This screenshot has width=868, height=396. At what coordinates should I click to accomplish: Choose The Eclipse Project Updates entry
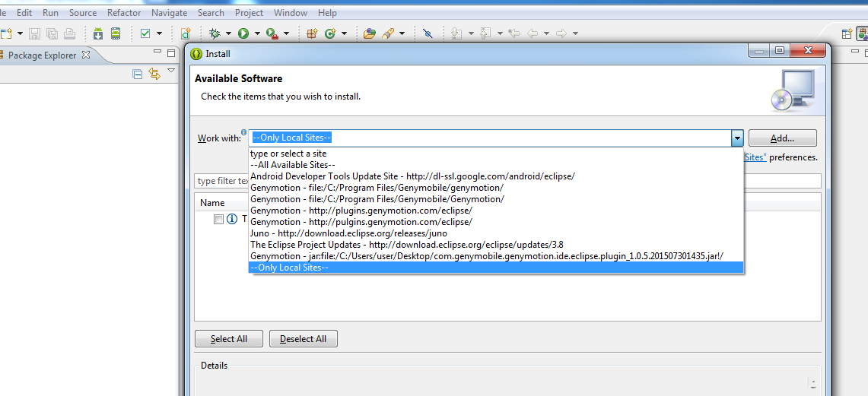[x=496, y=245]
